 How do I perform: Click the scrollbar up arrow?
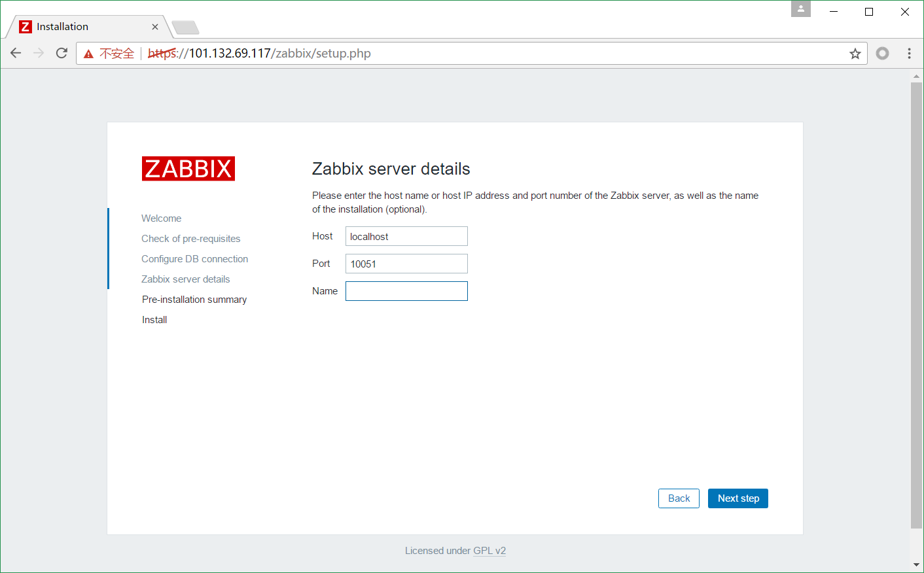point(916,76)
